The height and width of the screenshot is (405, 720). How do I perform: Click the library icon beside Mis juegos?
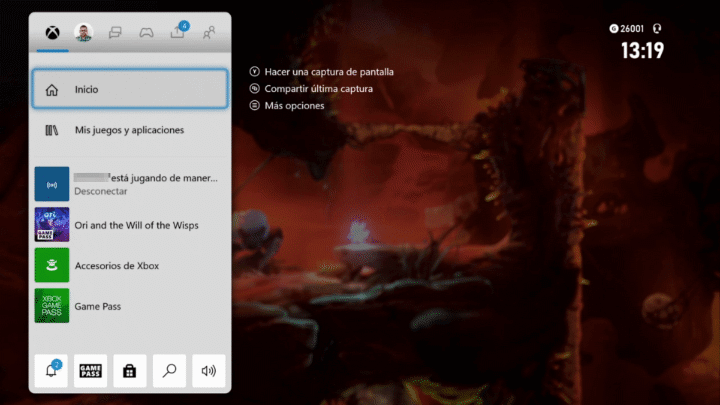[52, 130]
